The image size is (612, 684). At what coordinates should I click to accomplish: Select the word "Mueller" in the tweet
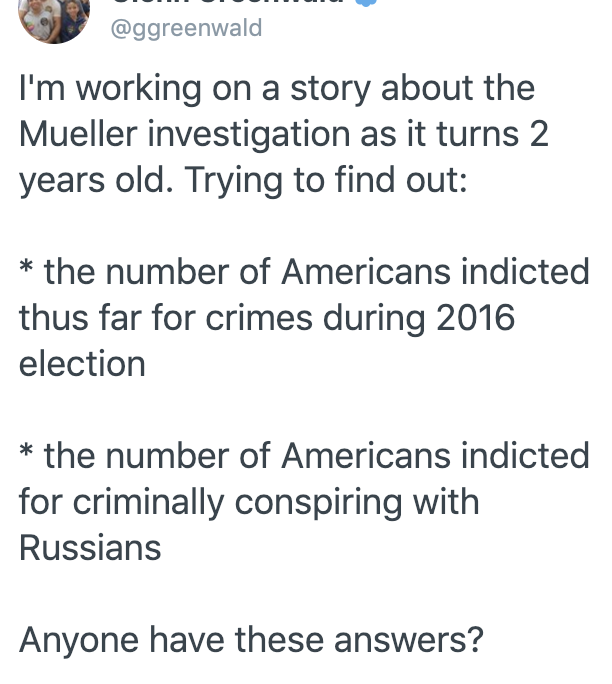79,133
